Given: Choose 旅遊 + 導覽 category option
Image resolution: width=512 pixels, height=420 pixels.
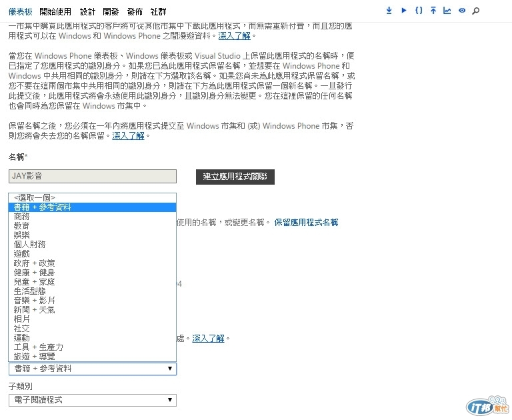Looking at the screenshot, I should click(93, 356).
